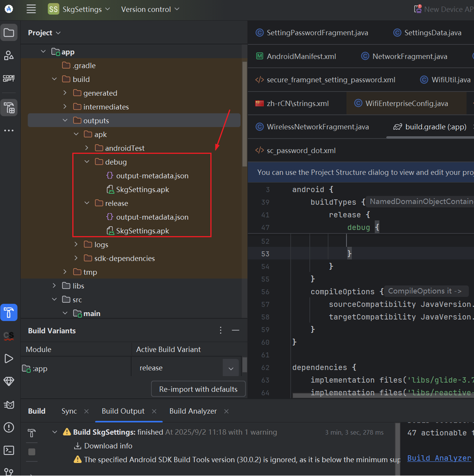Switch to the Build Analyzer tab
Image resolution: width=474 pixels, height=476 pixels.
tap(193, 411)
